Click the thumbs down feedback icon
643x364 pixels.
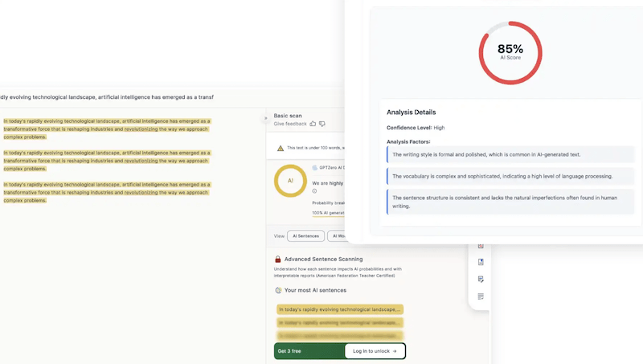click(x=322, y=124)
